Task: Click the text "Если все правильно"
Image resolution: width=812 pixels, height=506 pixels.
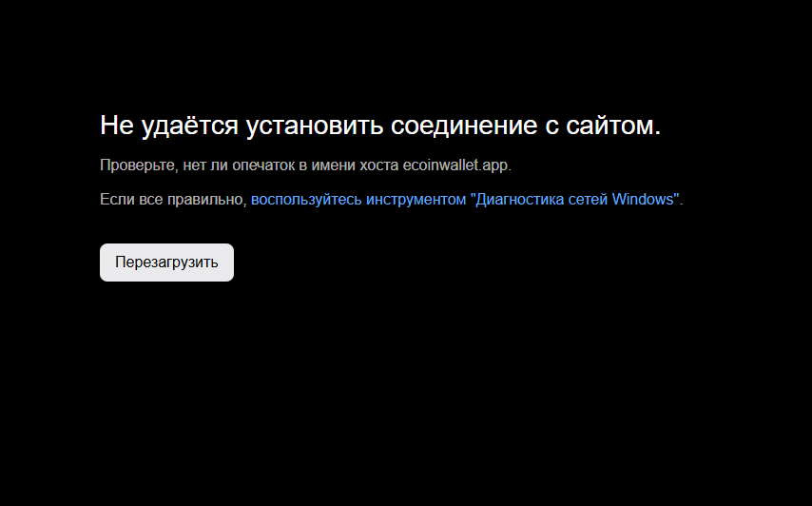Action: [172, 200]
